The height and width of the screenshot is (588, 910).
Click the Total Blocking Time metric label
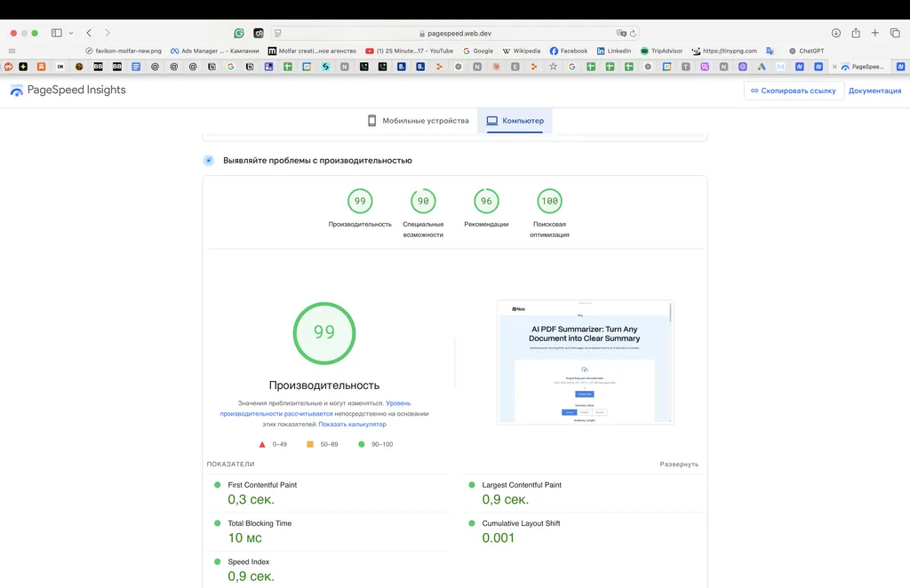[x=259, y=523]
